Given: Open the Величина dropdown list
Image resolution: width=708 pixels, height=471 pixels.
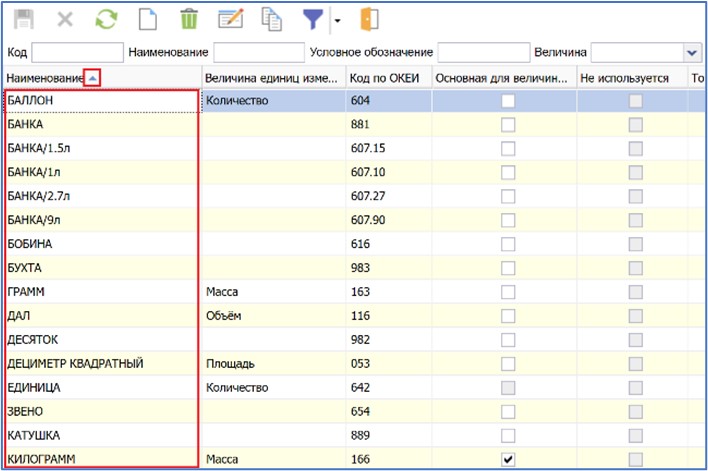Looking at the screenshot, I should pos(691,52).
